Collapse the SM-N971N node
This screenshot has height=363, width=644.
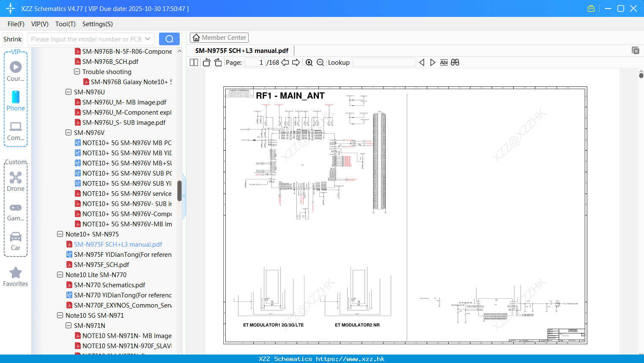(x=69, y=326)
